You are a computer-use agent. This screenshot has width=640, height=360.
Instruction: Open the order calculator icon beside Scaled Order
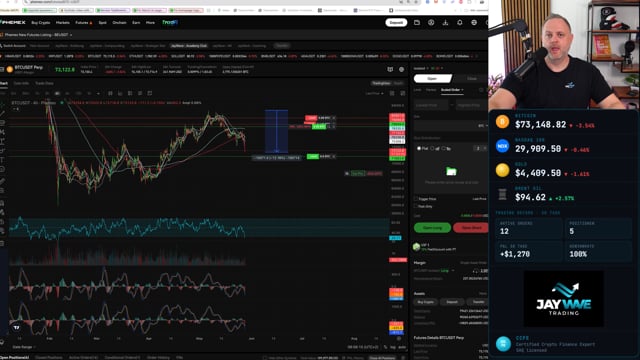[481, 90]
